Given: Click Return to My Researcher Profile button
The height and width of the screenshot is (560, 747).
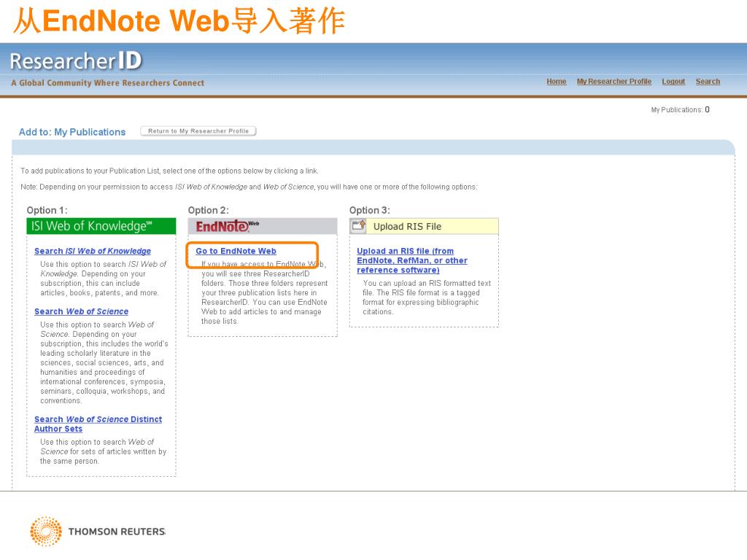Looking at the screenshot, I should point(198,131).
